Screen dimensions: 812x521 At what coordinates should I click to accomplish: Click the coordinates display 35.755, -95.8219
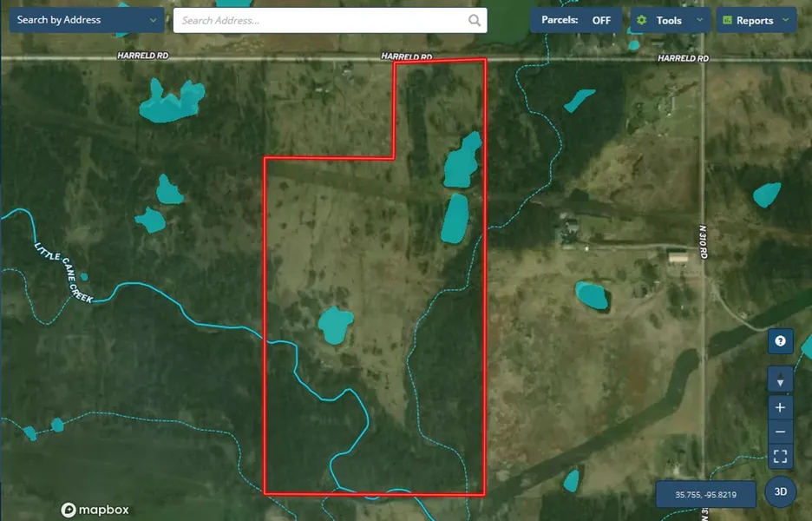point(705,495)
